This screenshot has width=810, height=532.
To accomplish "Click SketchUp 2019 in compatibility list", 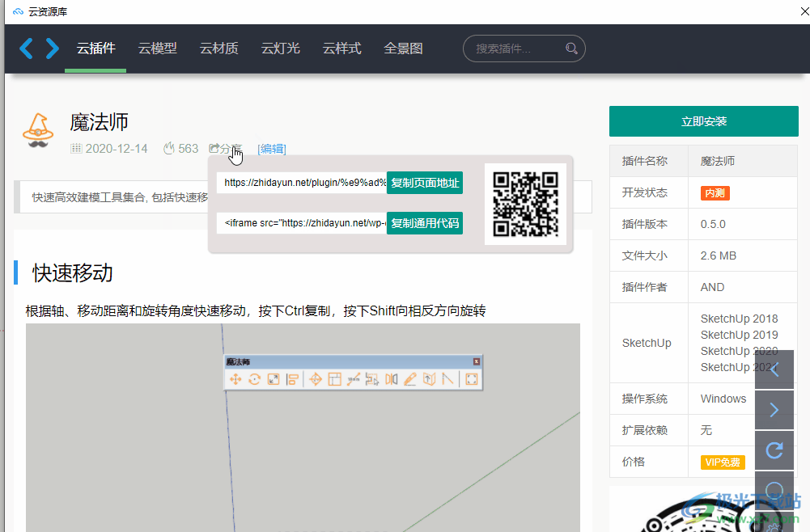I will [x=740, y=335].
